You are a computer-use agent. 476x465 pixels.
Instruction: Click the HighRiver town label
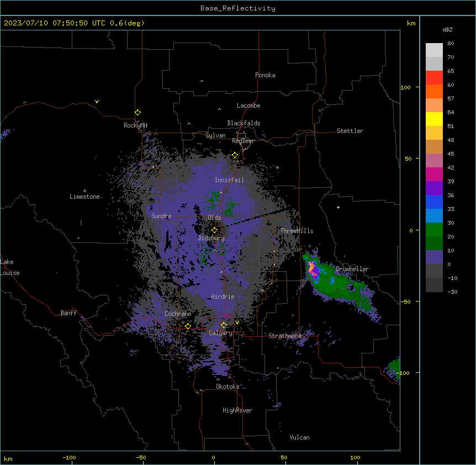[x=237, y=410]
